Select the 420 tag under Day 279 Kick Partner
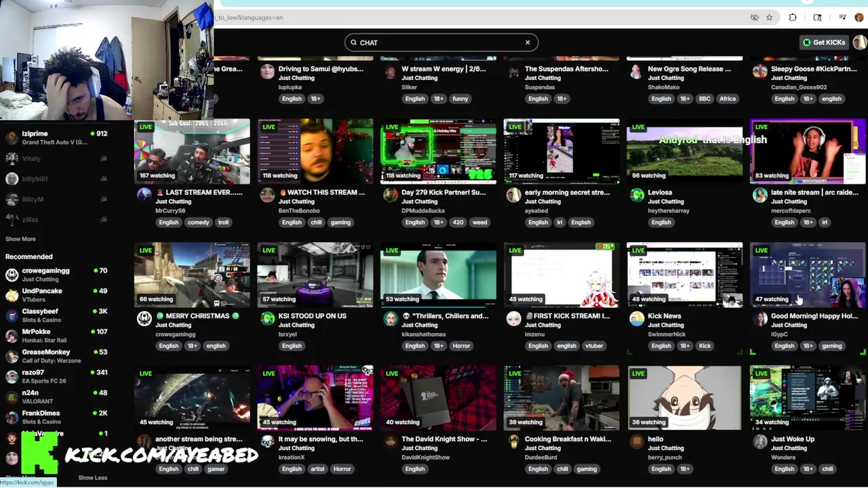The width and height of the screenshot is (868, 488). click(457, 222)
